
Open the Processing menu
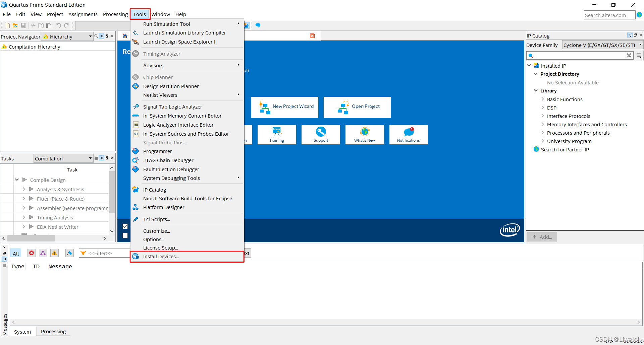[115, 14]
